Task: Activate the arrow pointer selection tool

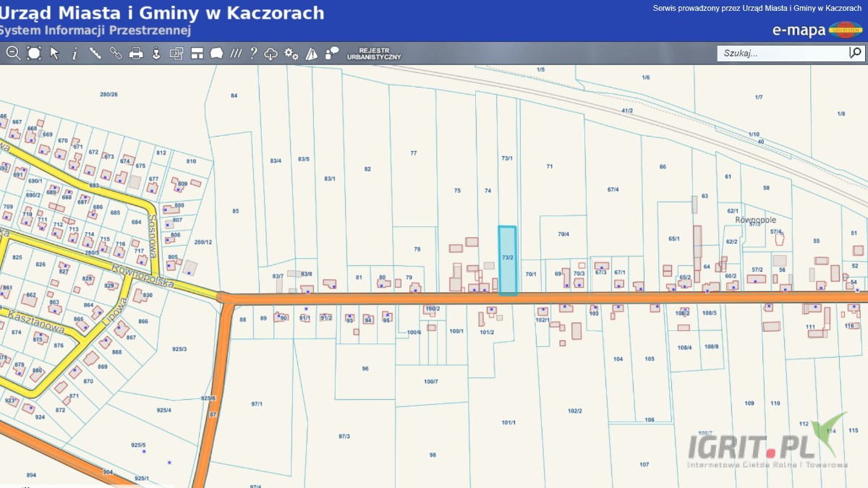Action: point(54,53)
